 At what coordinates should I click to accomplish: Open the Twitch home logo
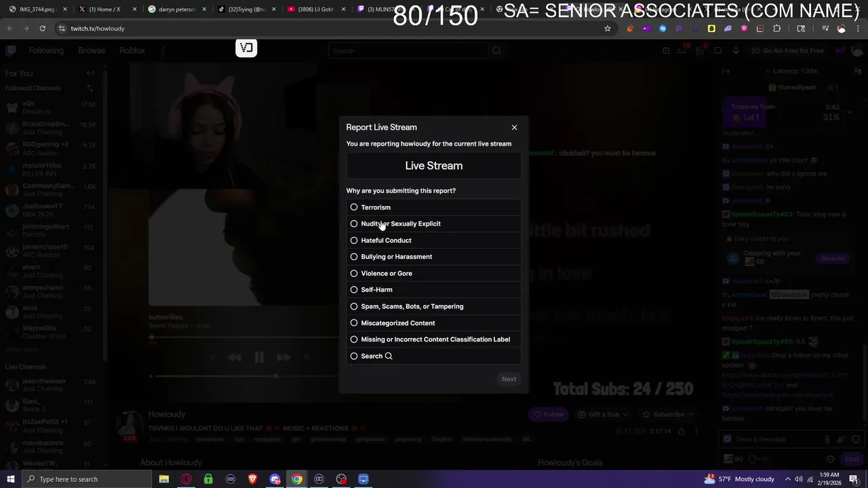[x=12, y=51]
